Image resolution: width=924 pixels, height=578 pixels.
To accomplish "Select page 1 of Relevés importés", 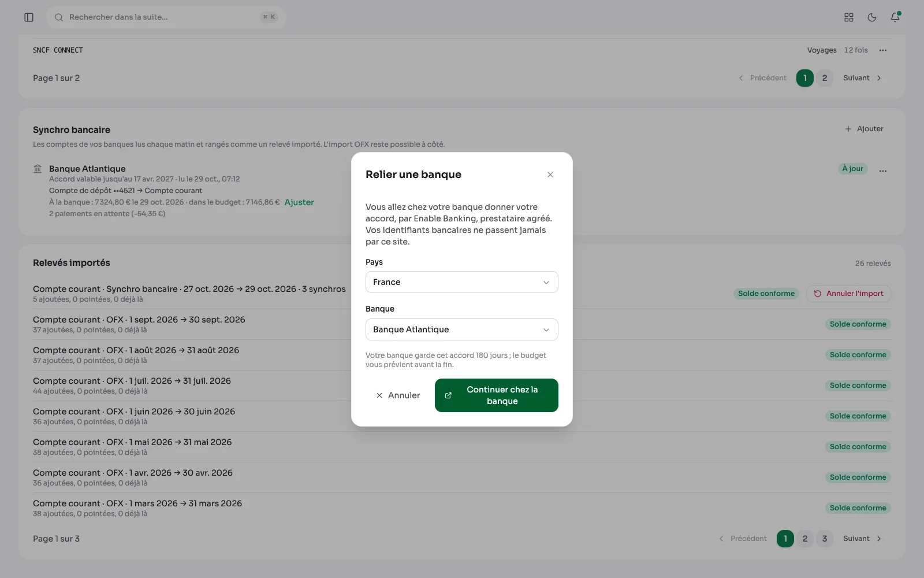I will (x=785, y=539).
